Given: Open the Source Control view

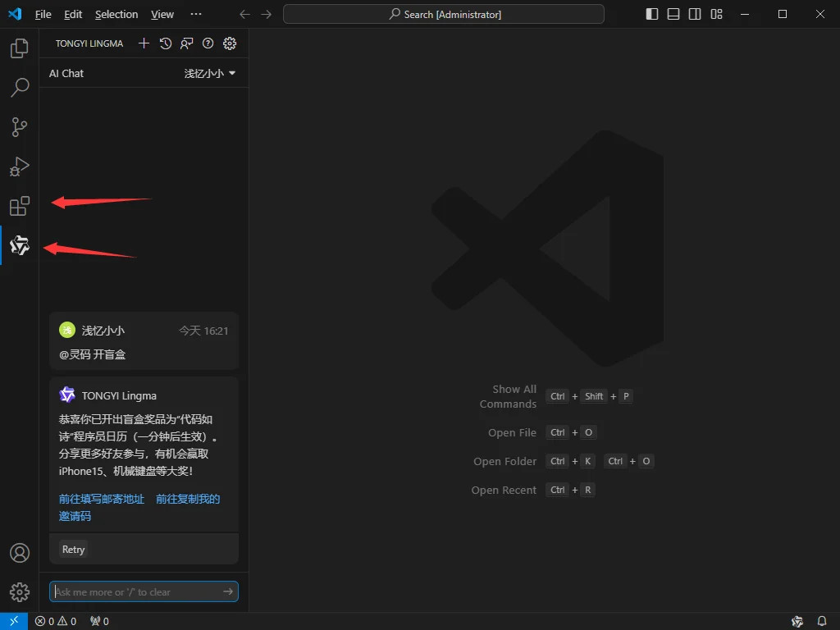Looking at the screenshot, I should point(20,127).
